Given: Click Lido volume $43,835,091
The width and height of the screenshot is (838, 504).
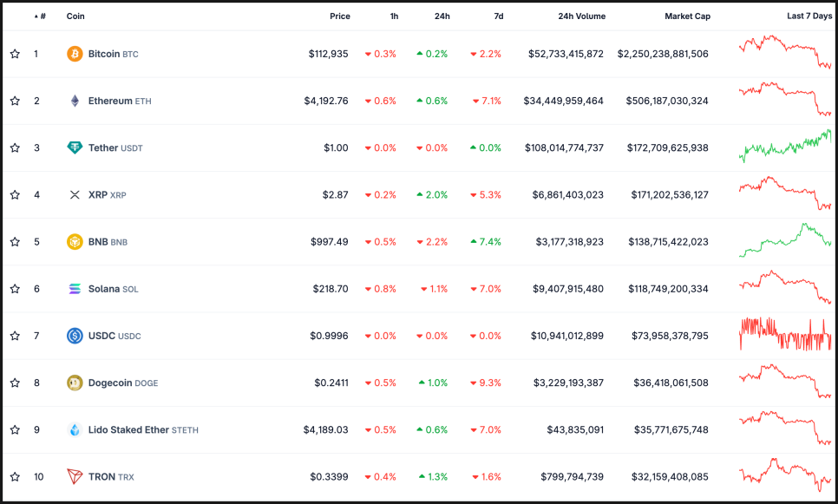Looking at the screenshot, I should click(575, 430).
